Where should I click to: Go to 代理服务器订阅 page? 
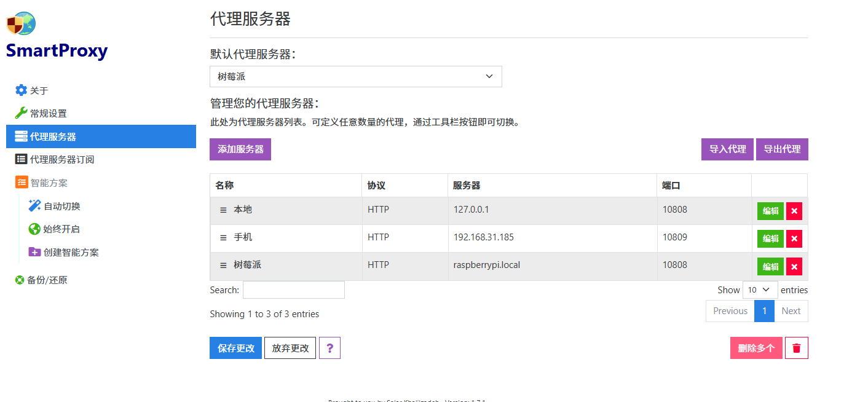point(61,159)
